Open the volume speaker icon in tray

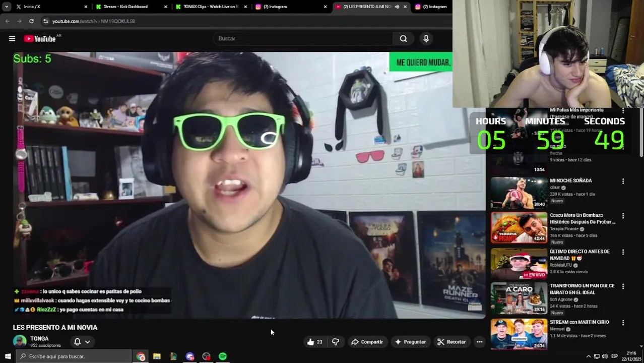pyautogui.click(x=605, y=356)
